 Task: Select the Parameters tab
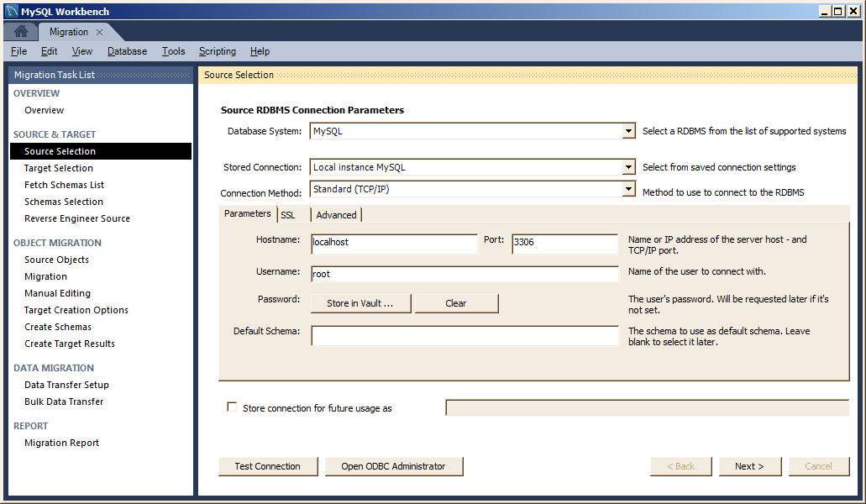point(248,213)
